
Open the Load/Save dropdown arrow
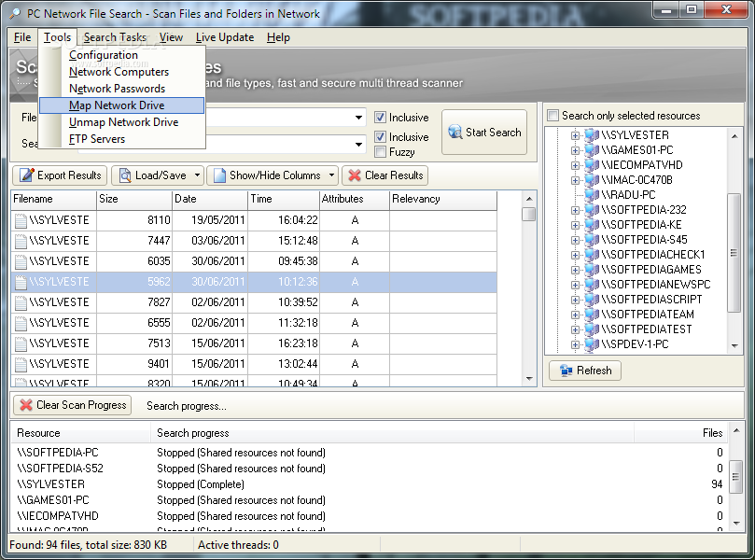[197, 175]
